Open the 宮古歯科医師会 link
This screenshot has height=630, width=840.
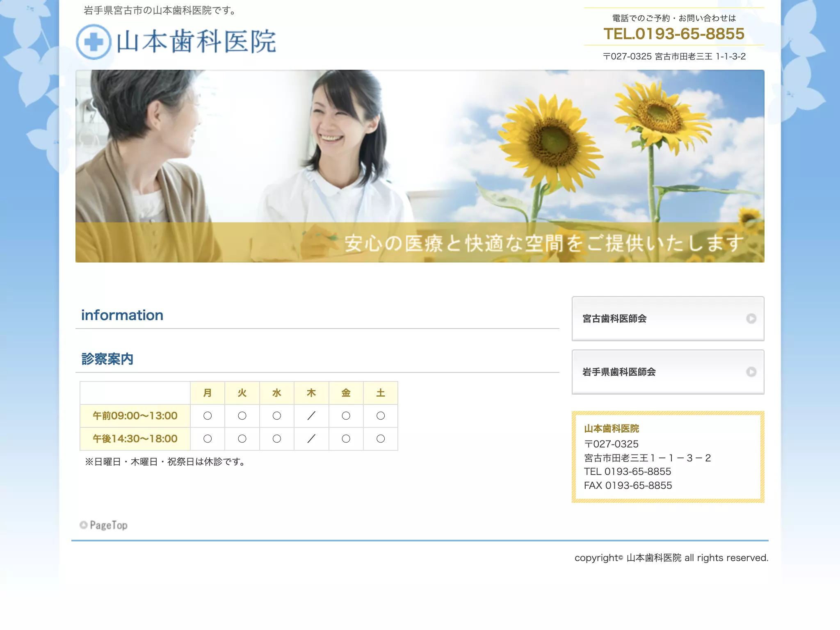click(x=668, y=319)
